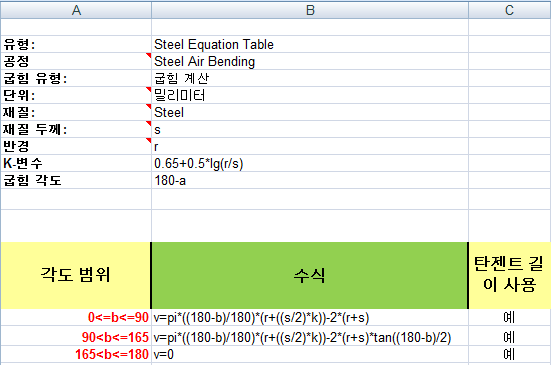Select the 0<=b<=90 range cell
551x365 pixels.
click(x=76, y=318)
